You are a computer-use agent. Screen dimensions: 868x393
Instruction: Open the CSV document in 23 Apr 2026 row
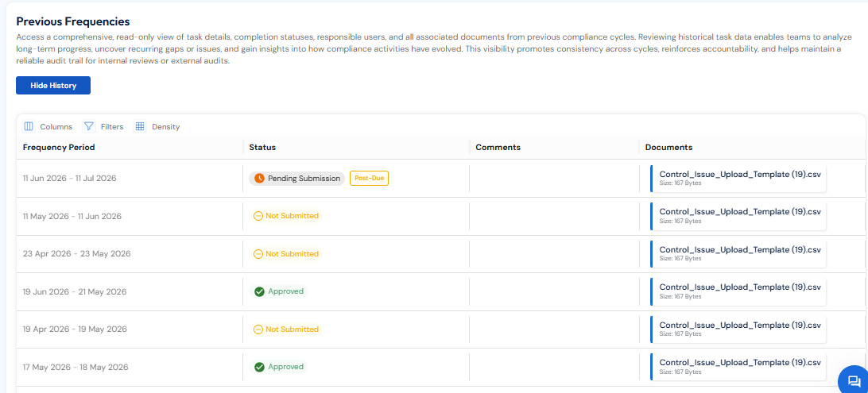click(738, 254)
